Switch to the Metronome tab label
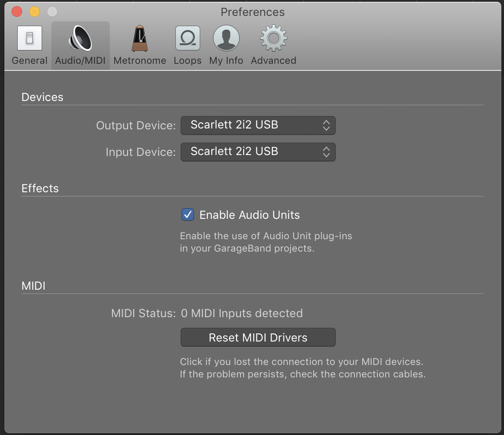Viewport: 504px width, 435px height. pyautogui.click(x=140, y=61)
